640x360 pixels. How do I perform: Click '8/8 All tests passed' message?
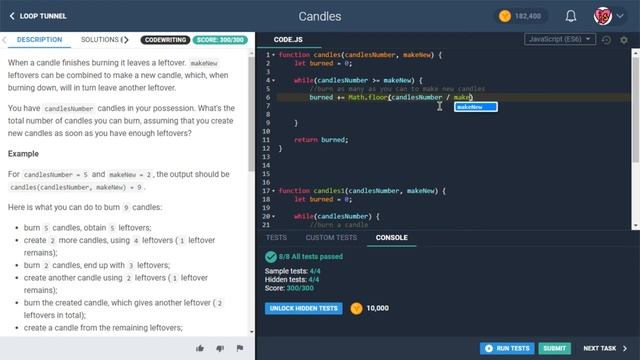pos(311,257)
